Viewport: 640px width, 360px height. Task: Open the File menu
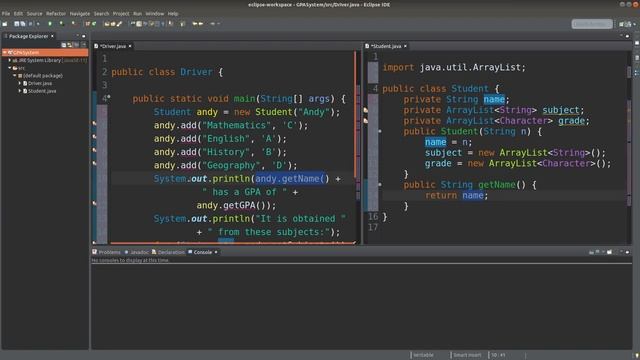[6, 13]
